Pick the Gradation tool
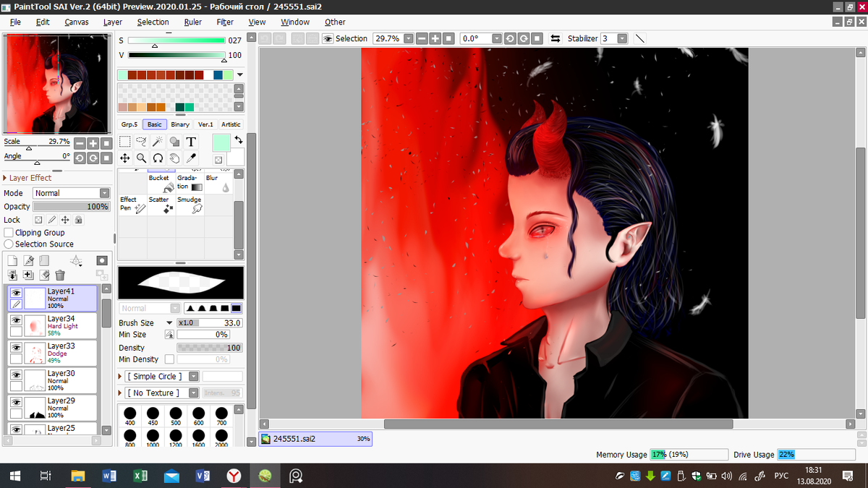 tap(190, 183)
